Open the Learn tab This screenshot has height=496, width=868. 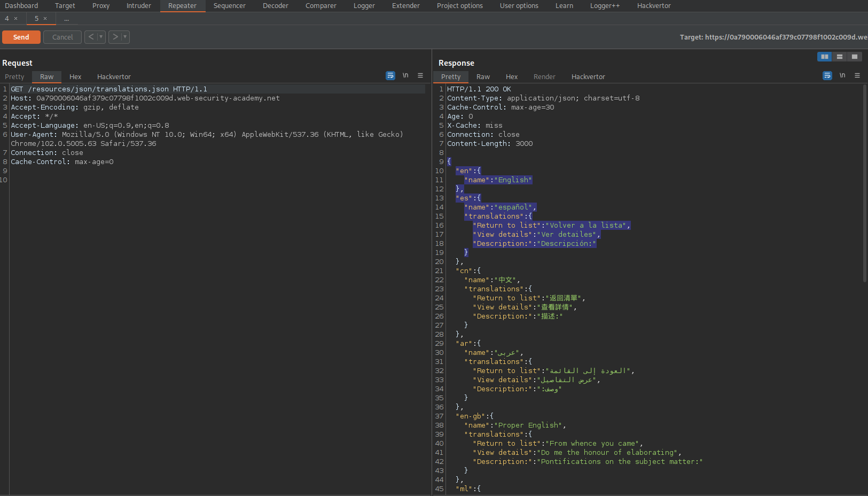click(x=564, y=6)
